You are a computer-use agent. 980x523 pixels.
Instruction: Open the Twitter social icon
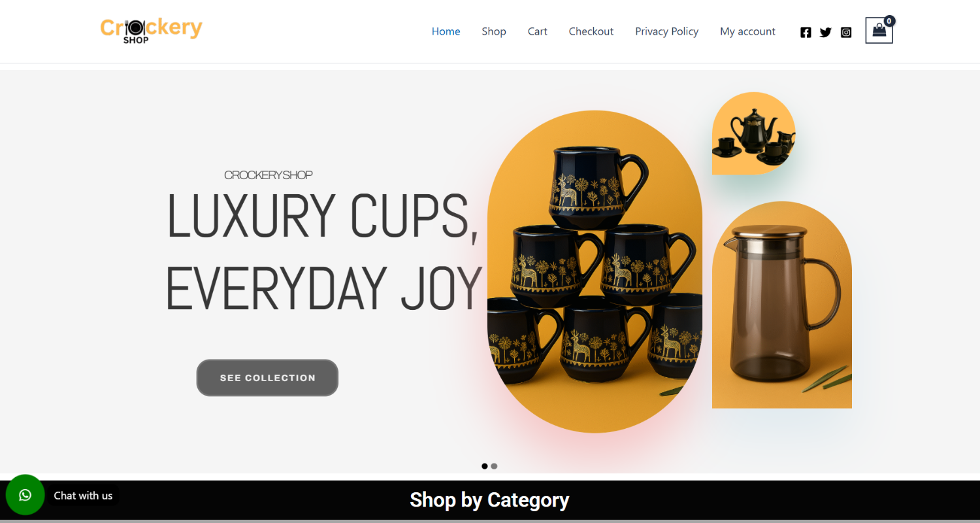826,32
